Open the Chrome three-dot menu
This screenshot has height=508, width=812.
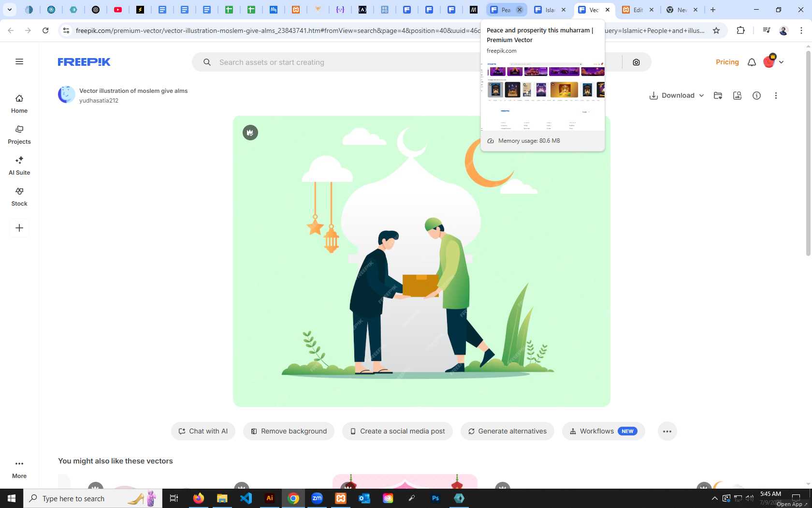pyautogui.click(x=801, y=30)
